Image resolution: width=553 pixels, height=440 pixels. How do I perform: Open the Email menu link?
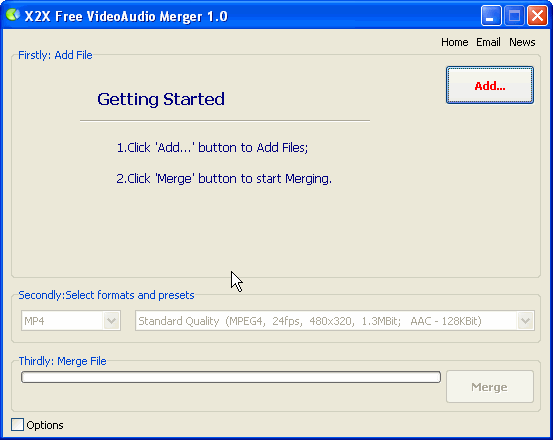488,42
